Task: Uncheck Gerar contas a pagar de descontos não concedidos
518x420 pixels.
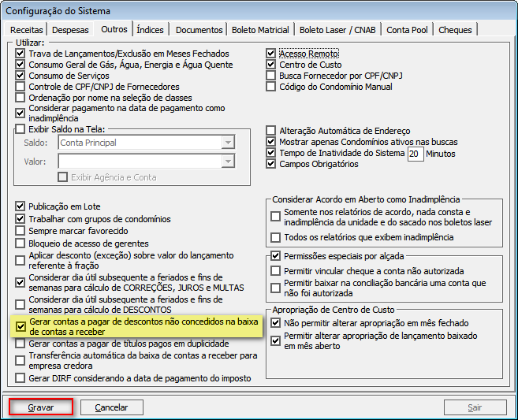Action: (20, 326)
